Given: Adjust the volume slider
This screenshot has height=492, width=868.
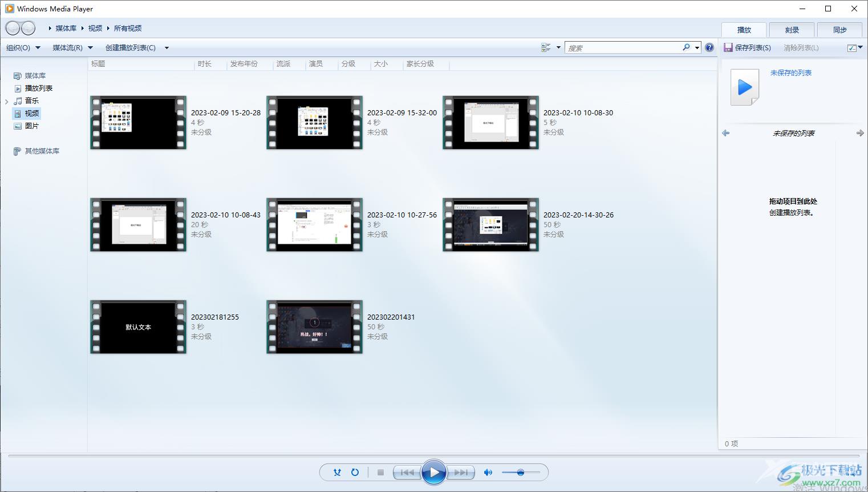Looking at the screenshot, I should coord(521,472).
